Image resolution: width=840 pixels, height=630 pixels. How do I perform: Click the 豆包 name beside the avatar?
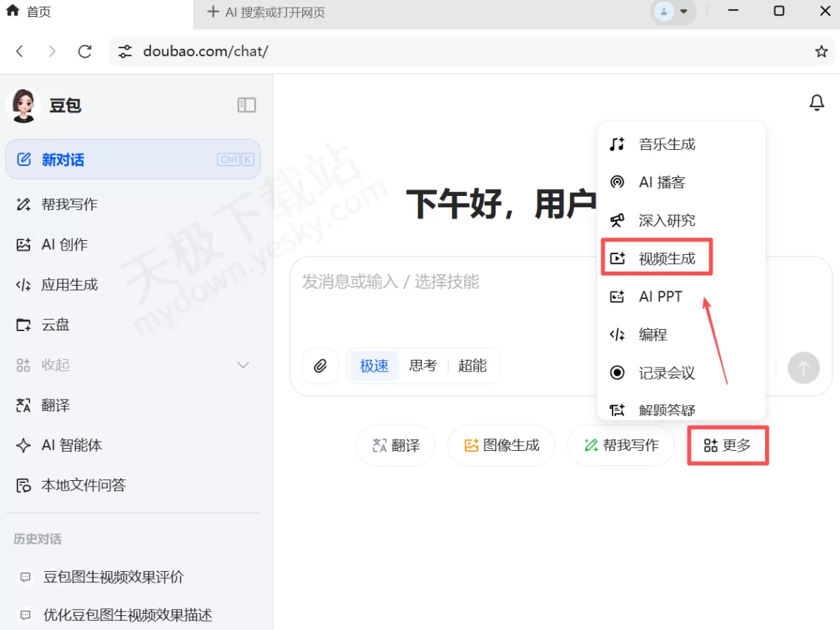click(66, 106)
